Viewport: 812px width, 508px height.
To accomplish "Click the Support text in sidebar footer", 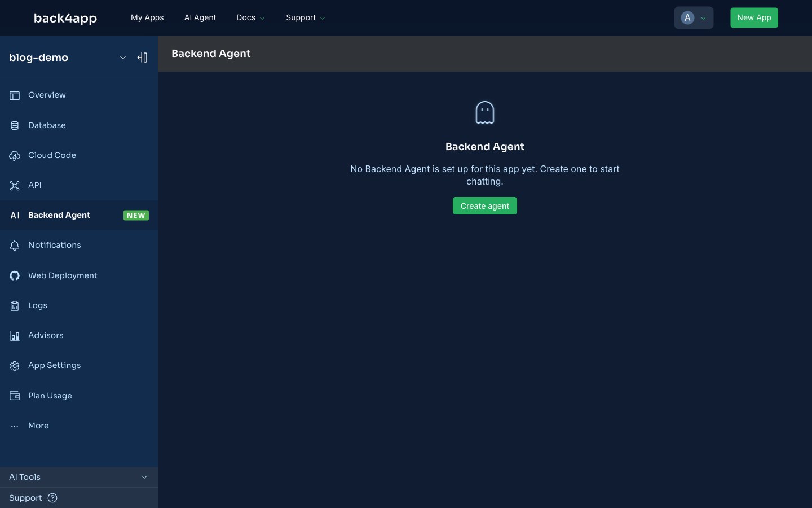I will pos(25,498).
